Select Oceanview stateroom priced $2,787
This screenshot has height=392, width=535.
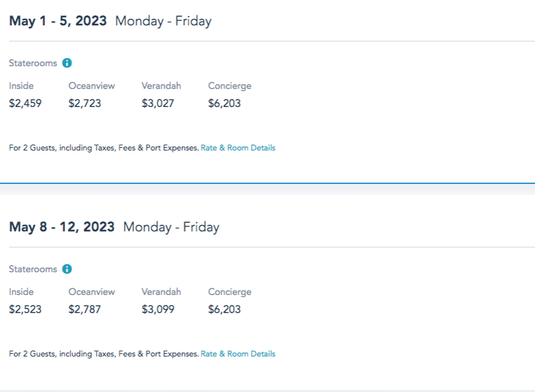coord(86,310)
